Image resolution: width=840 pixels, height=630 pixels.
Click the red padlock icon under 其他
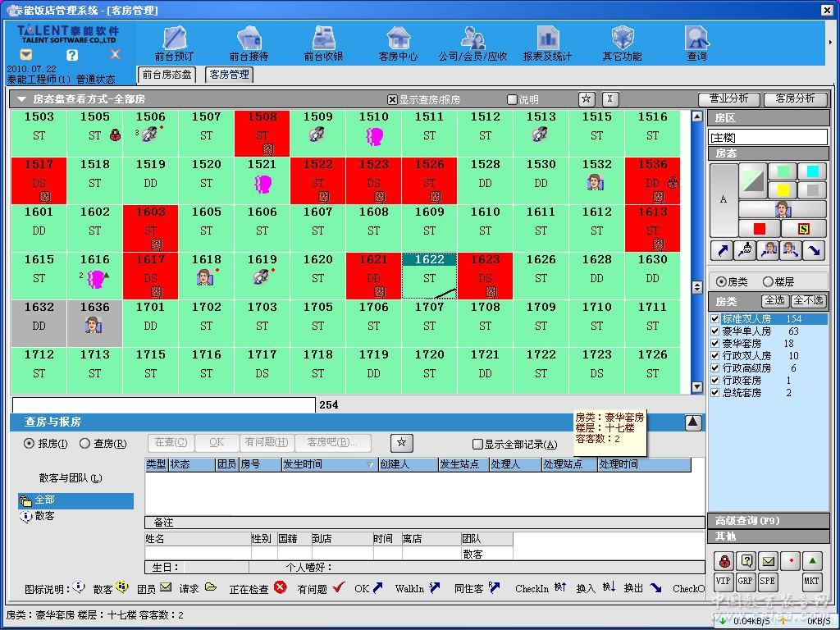(x=724, y=561)
